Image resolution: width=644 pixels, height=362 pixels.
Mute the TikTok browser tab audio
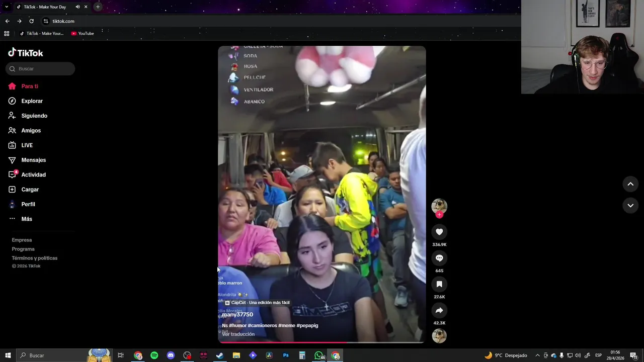click(x=77, y=7)
